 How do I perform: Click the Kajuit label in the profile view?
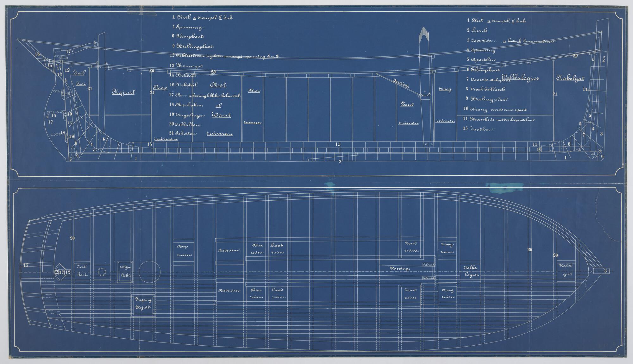pyautogui.click(x=123, y=92)
